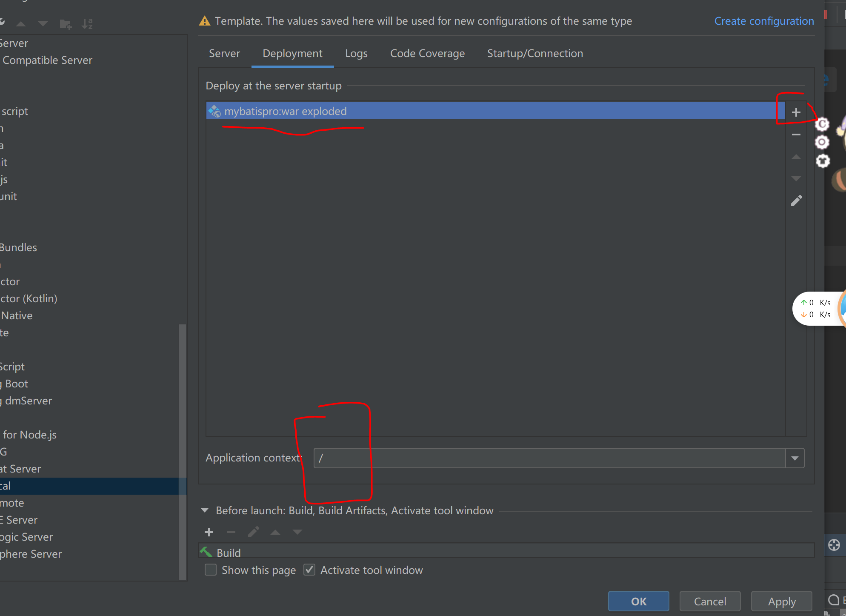Screen dimensions: 846x616
Task: Enable the Show this page checkbox
Action: click(211, 570)
